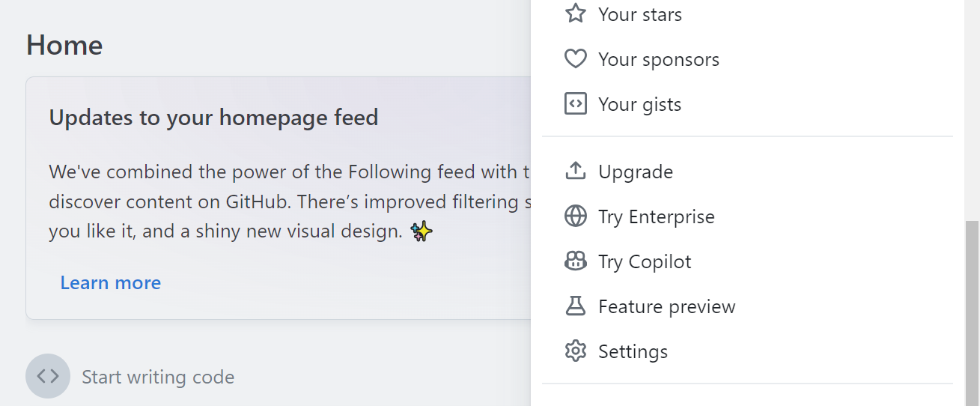Open Your stars menu item
The width and height of the screenshot is (980, 406).
pos(640,14)
